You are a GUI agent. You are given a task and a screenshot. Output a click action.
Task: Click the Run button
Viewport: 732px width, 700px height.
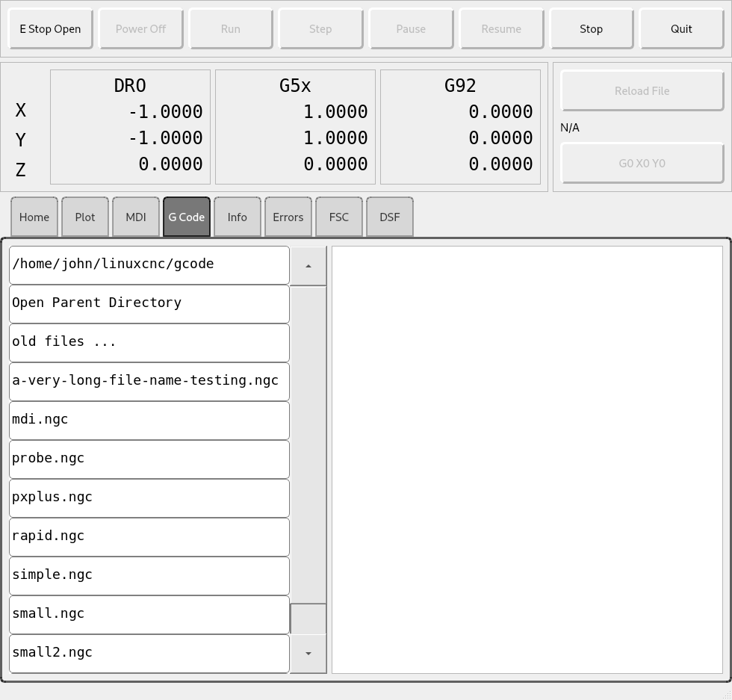click(x=231, y=29)
